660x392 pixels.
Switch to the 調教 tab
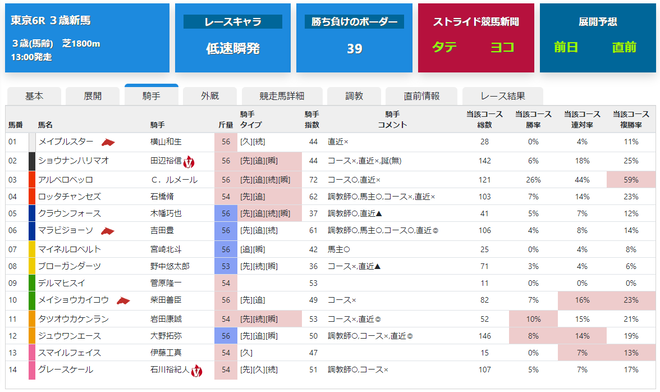point(354,96)
